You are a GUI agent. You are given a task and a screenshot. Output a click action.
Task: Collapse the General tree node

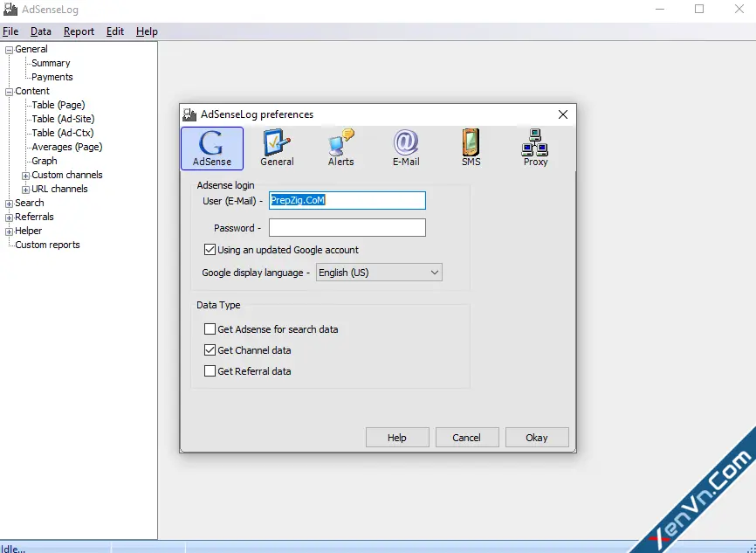click(9, 50)
